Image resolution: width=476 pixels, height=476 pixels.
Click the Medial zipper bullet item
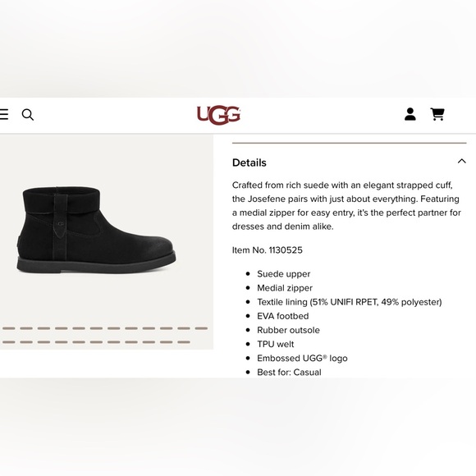click(285, 288)
